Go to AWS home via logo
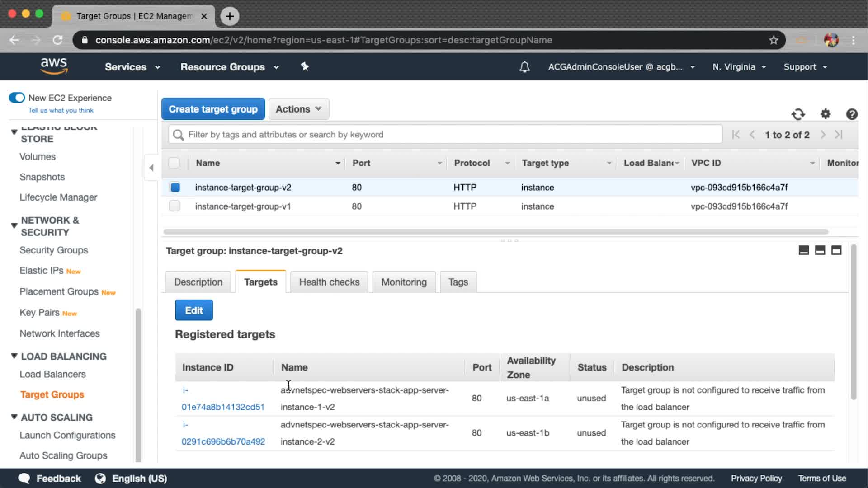Screen dimensions: 868x488 [x=54, y=66]
